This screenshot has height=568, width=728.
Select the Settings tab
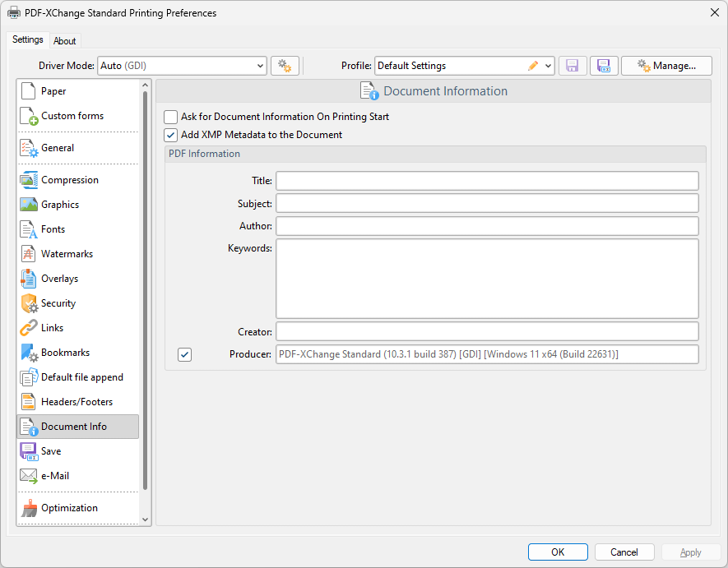(27, 39)
